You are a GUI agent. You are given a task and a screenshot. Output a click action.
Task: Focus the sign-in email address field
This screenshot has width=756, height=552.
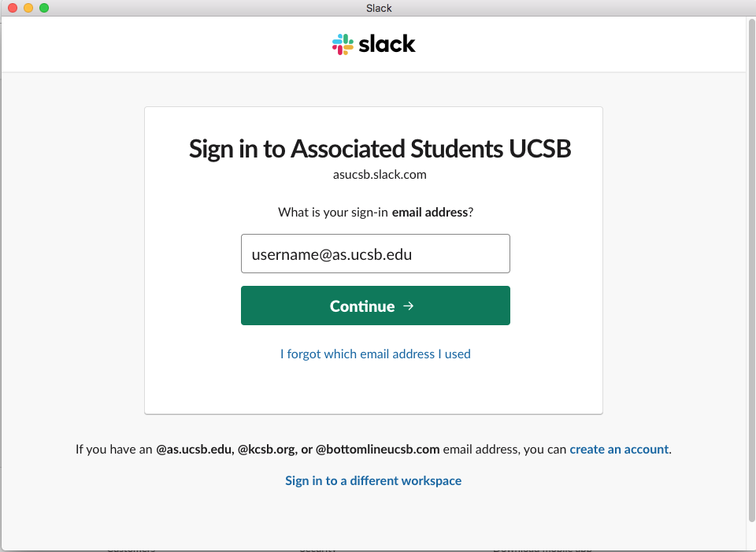pyautogui.click(x=375, y=254)
